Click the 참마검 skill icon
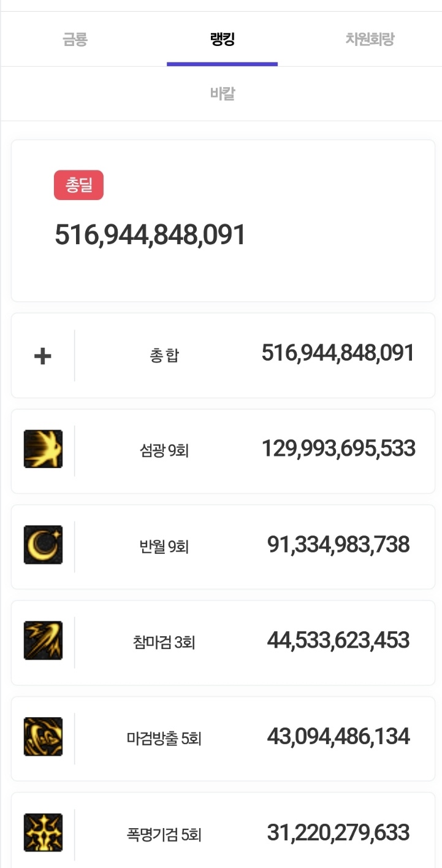 point(43,640)
